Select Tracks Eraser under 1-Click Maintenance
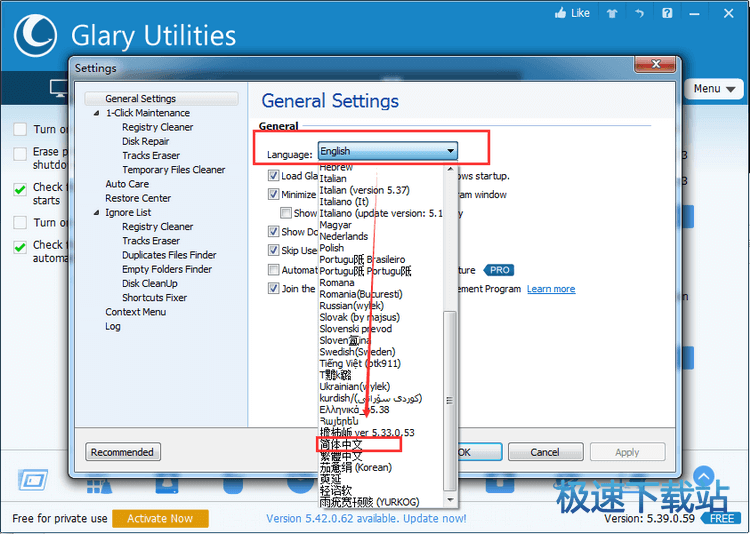This screenshot has width=750, height=534. tap(151, 156)
